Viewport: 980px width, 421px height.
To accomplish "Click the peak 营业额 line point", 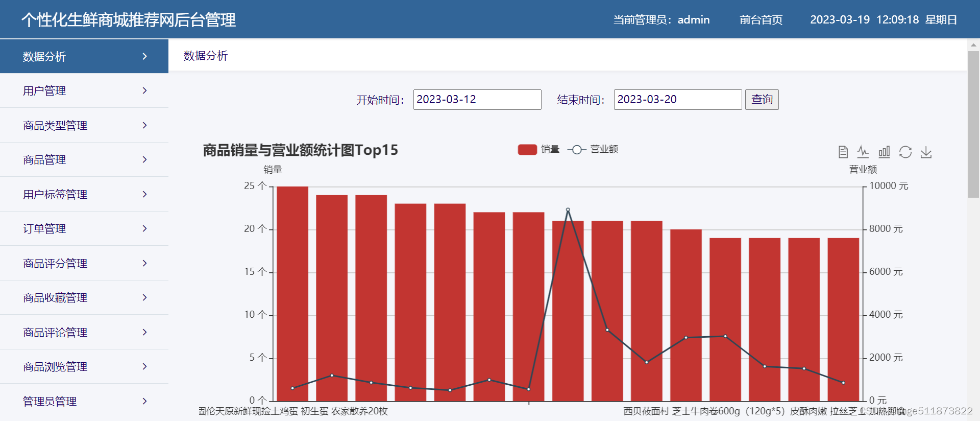I will 568,209.
